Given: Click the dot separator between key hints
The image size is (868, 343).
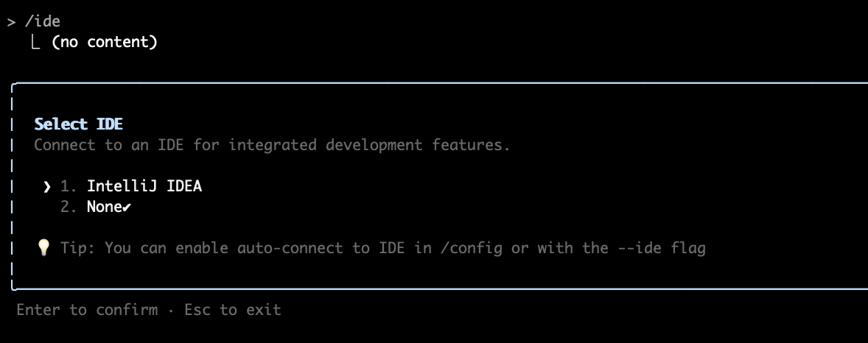Looking at the screenshot, I should click(x=170, y=311).
